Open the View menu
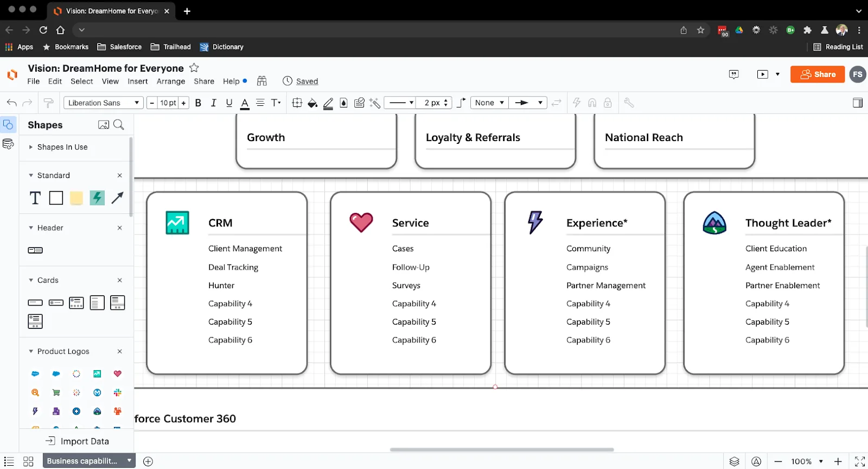Viewport: 868px width, 469px height. [x=110, y=81]
